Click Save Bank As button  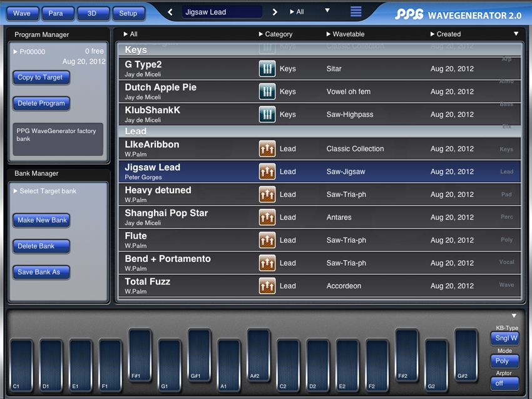[x=41, y=272]
